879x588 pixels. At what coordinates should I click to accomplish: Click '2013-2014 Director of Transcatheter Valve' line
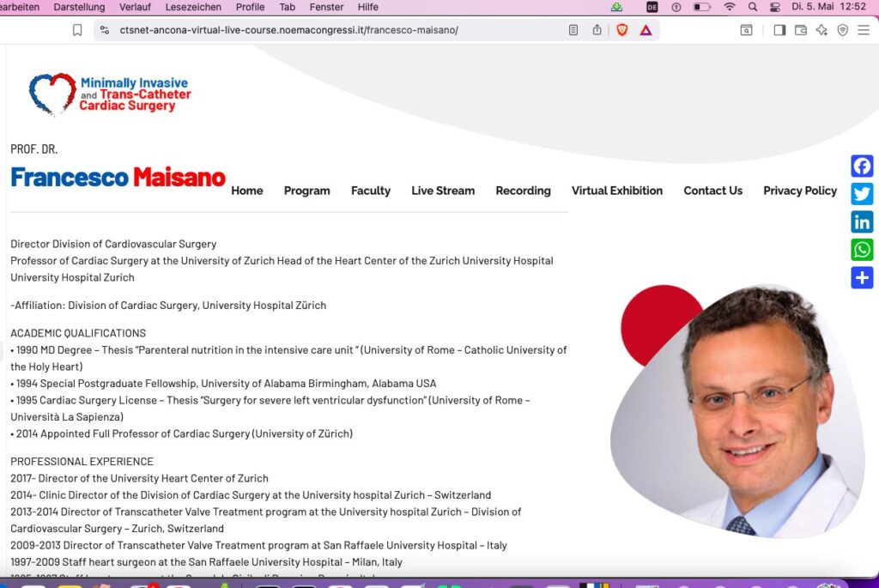(266, 520)
